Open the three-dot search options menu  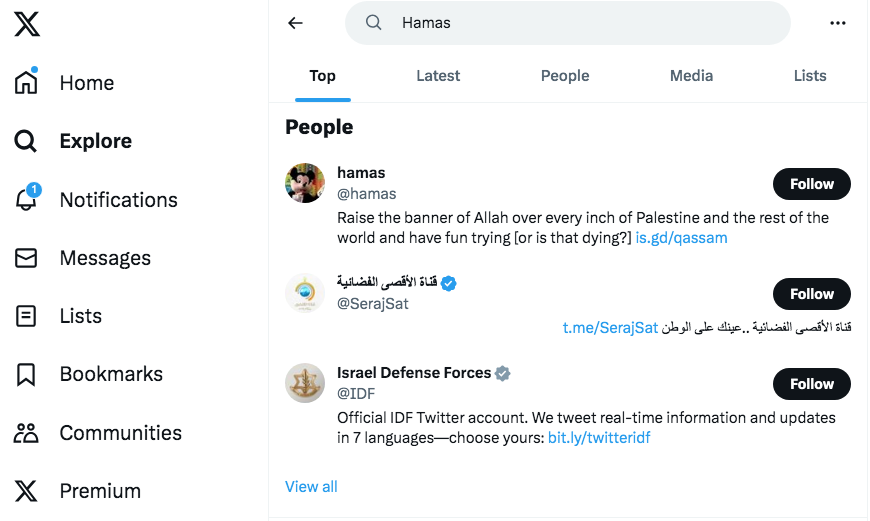(838, 23)
